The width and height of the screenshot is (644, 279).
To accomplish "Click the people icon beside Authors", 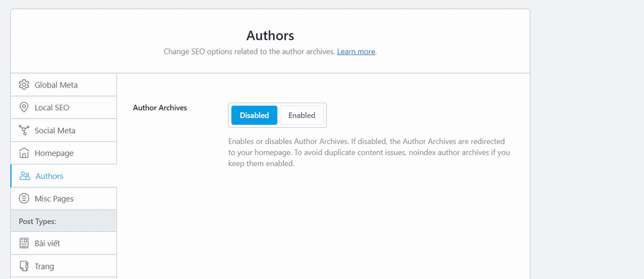I will click(25, 176).
